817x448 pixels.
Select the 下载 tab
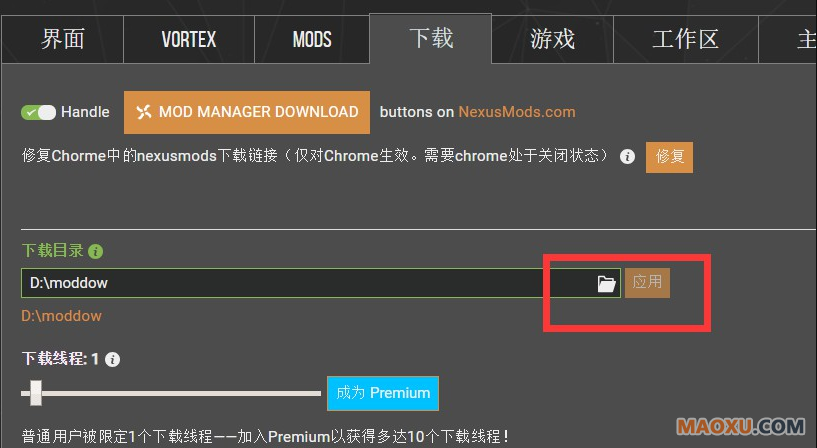coord(430,38)
